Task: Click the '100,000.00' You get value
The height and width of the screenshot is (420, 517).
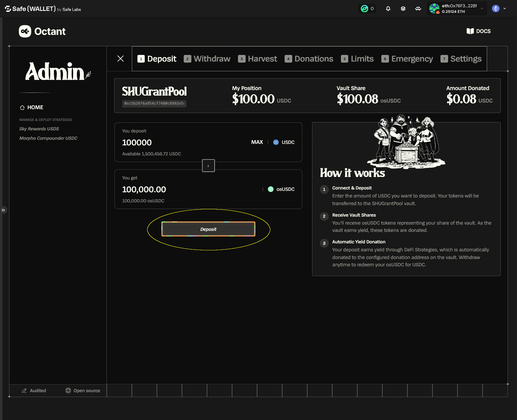Action: 144,189
